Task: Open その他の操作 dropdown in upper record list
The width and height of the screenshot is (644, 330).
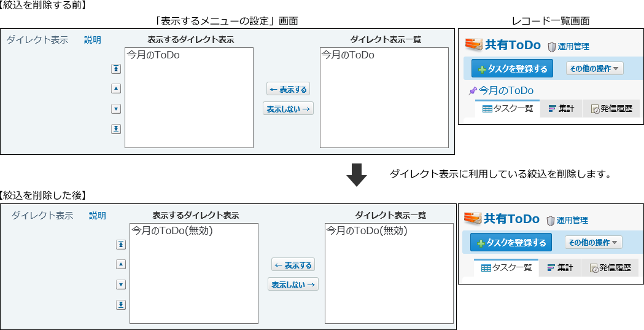Action: tap(594, 69)
